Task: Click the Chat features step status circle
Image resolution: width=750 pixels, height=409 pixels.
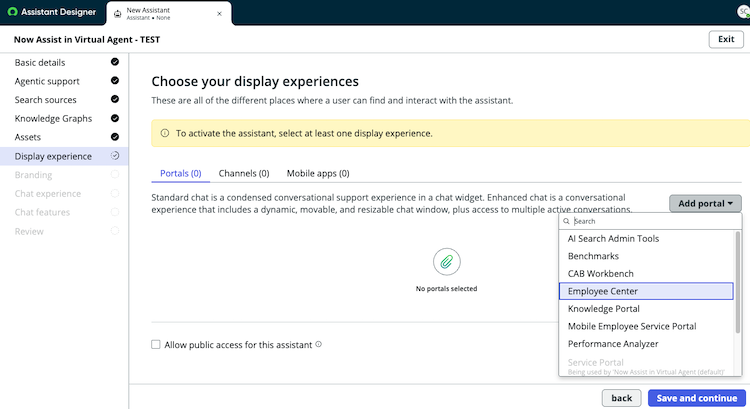Action: point(115,212)
